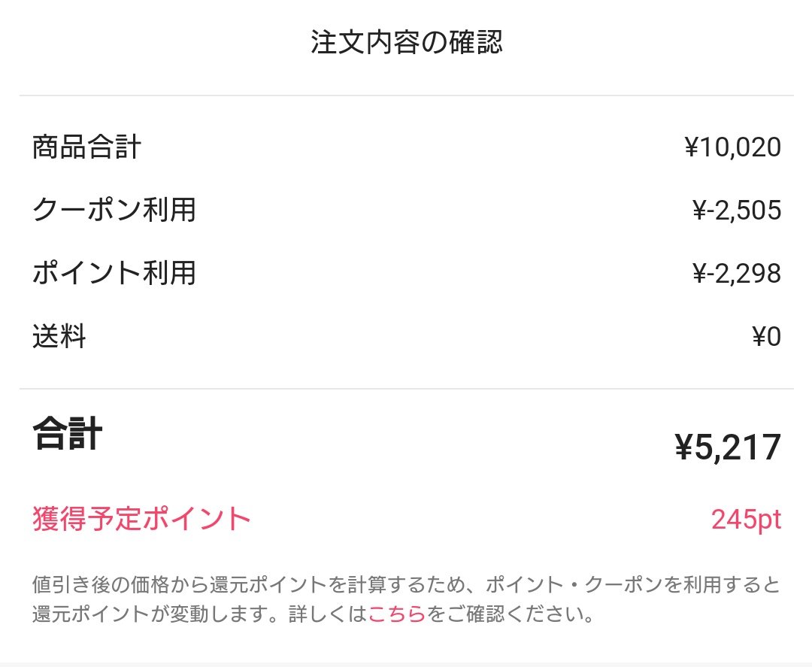Select the bold 合計 total label
This screenshot has height=667, width=812.
pos(67,435)
